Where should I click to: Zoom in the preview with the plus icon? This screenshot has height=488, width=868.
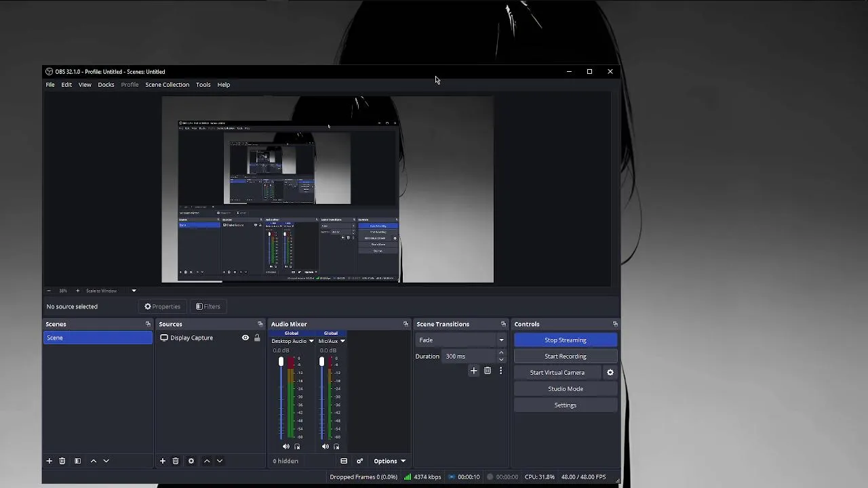[x=77, y=291]
